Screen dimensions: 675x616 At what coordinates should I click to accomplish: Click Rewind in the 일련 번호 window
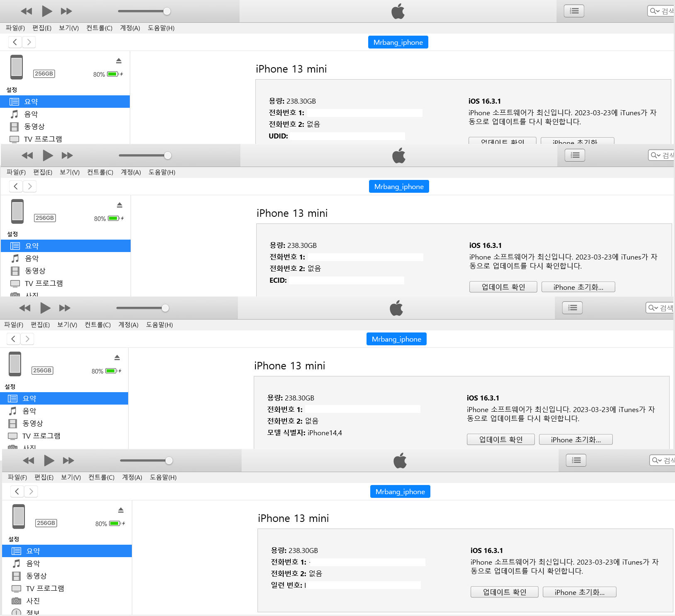(x=29, y=461)
